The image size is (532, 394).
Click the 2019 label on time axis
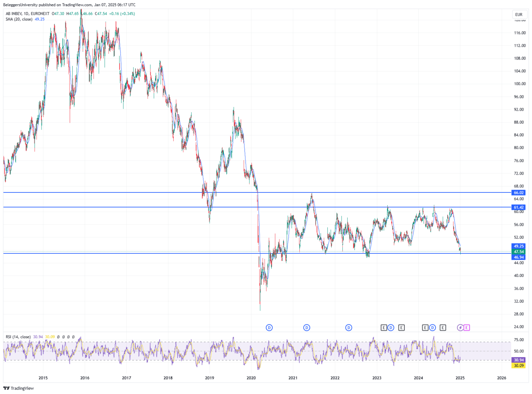tap(210, 378)
